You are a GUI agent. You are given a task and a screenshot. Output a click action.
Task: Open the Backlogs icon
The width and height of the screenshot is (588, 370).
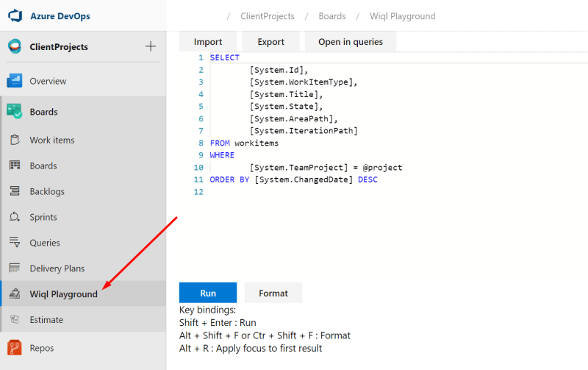point(15,191)
